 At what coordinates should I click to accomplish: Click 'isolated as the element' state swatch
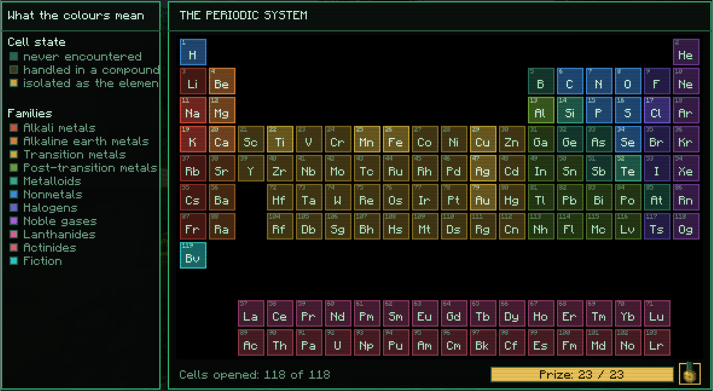click(14, 83)
